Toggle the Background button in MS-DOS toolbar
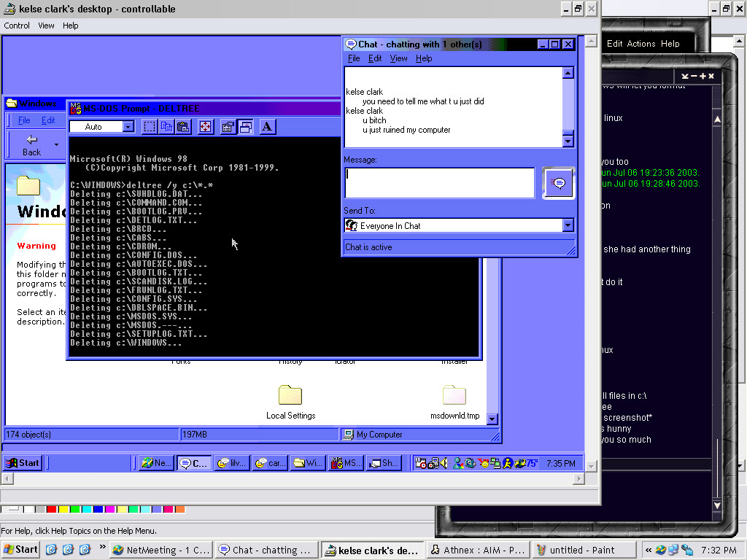Image resolution: width=747 pixels, height=560 pixels. pyautogui.click(x=245, y=127)
